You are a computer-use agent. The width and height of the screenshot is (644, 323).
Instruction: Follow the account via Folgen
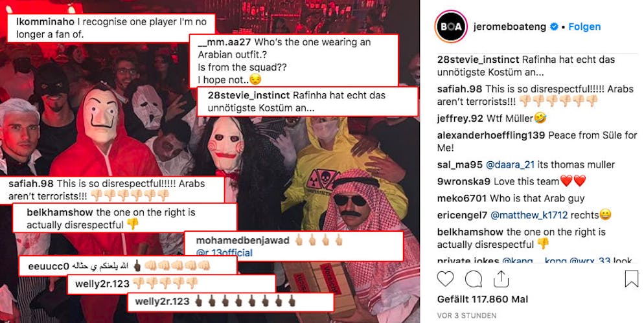point(584,27)
